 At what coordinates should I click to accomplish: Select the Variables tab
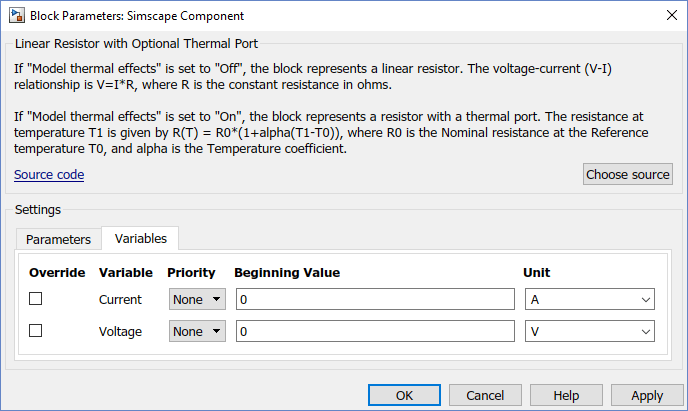pyautogui.click(x=141, y=238)
